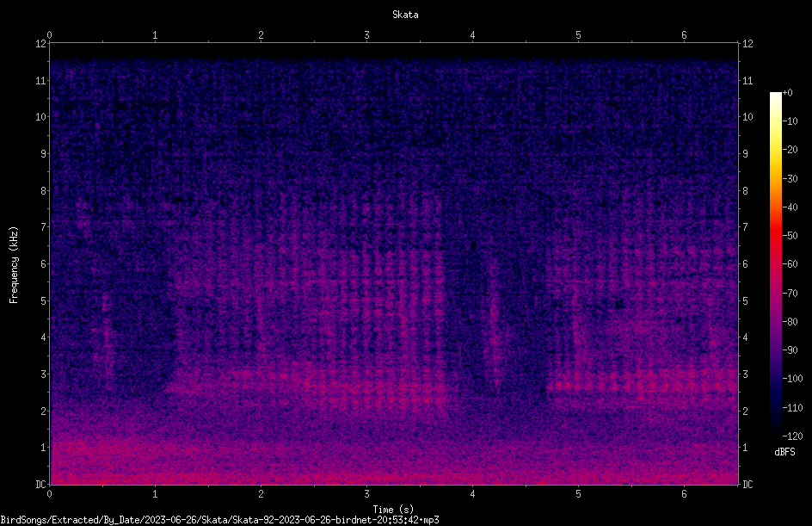812x526 pixels.
Task: Click '11' on the left frequency axis
Action: click(x=40, y=80)
